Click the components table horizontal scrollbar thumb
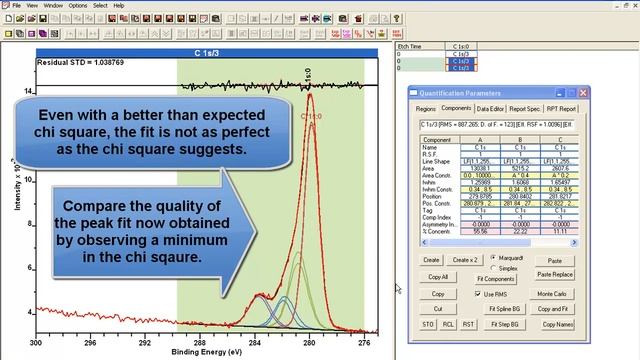The image size is (640, 360). point(480,242)
